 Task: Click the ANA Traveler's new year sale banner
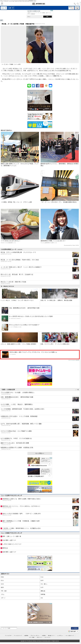(x=40, y=375)
